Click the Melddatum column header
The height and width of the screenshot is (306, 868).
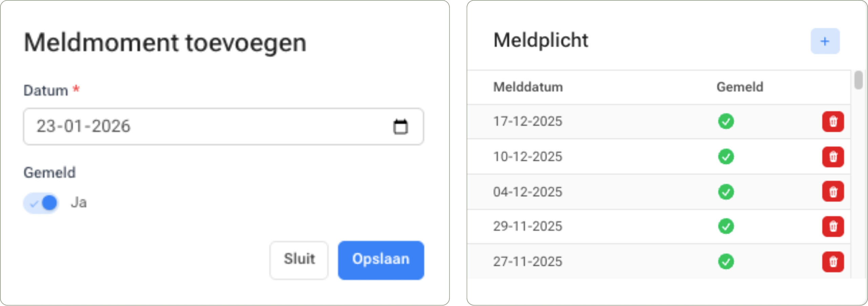coord(528,87)
